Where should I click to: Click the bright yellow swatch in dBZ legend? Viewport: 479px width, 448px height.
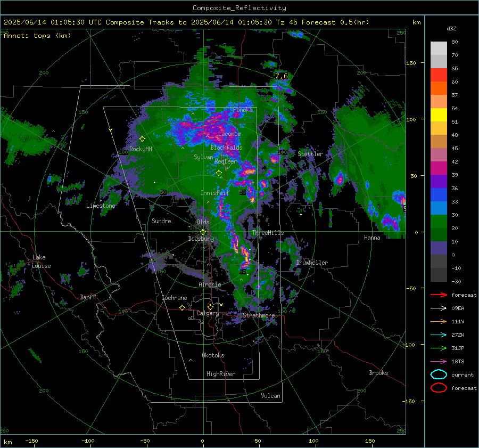coord(439,115)
